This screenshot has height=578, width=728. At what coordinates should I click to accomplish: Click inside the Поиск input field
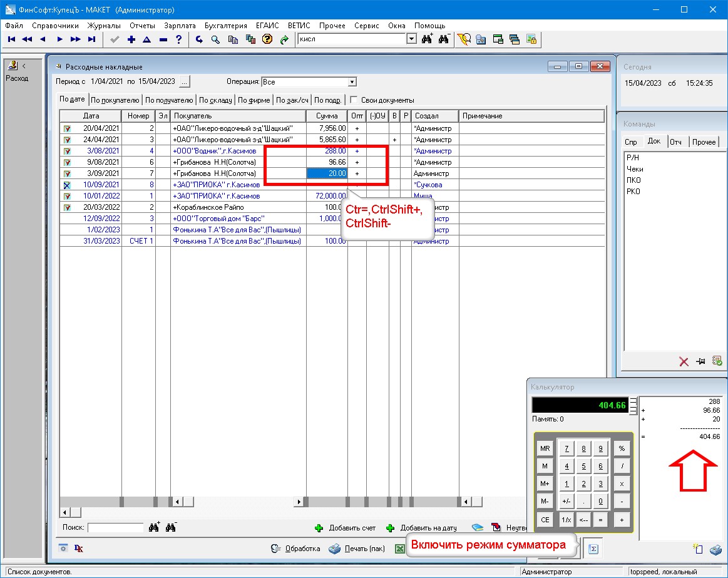pos(115,528)
